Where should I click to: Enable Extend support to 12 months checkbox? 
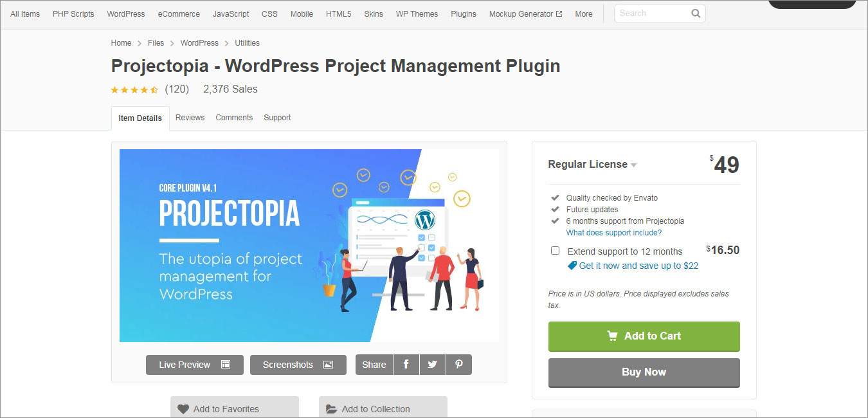pos(555,251)
